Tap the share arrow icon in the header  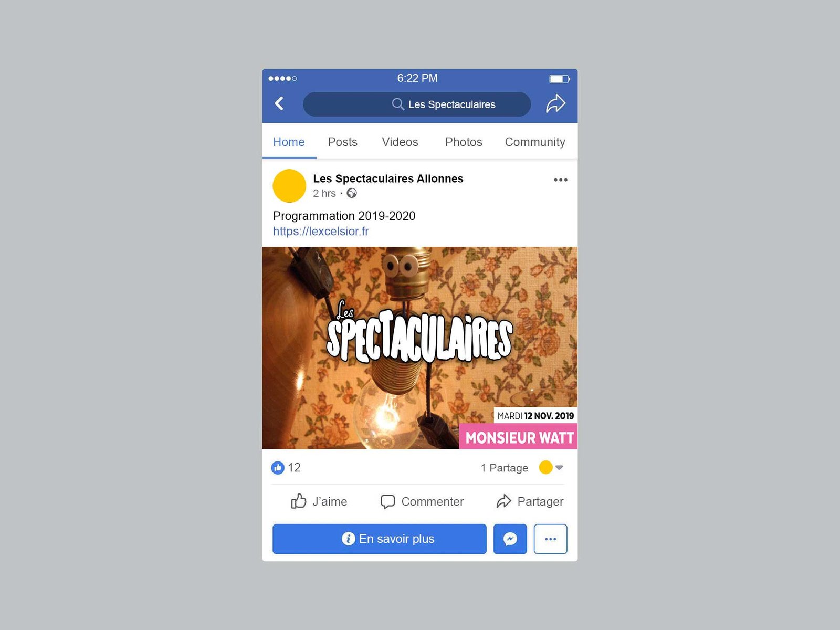(555, 103)
